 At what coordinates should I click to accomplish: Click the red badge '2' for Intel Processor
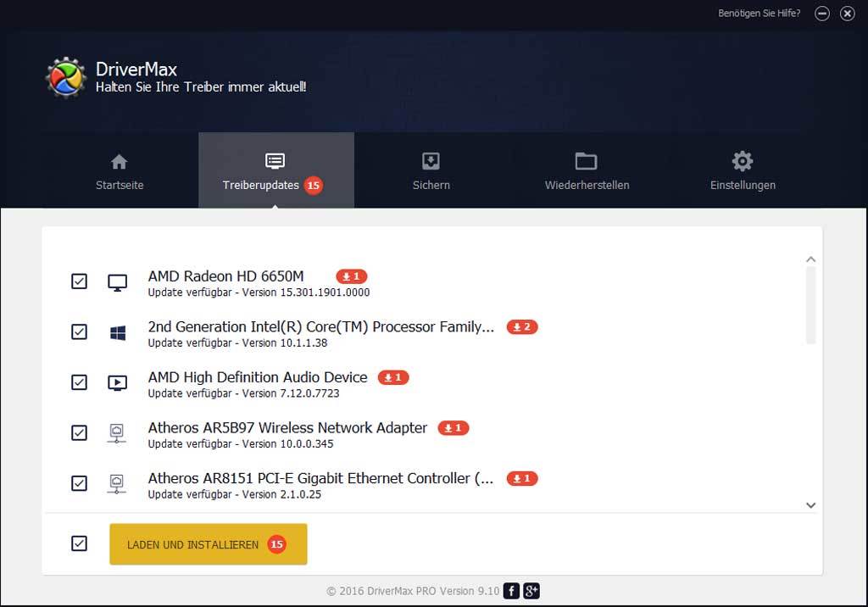pyautogui.click(x=522, y=326)
